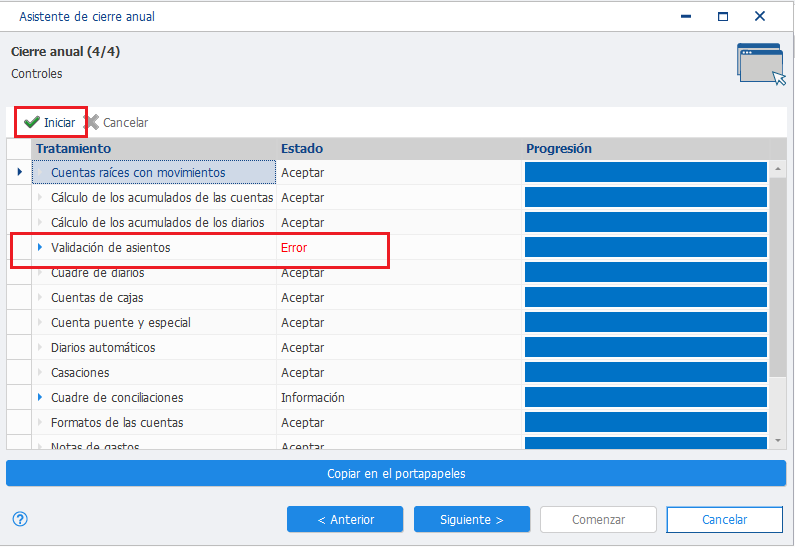Sort by the Tratamiento column header
The width and height of the screenshot is (795, 547).
(154, 149)
